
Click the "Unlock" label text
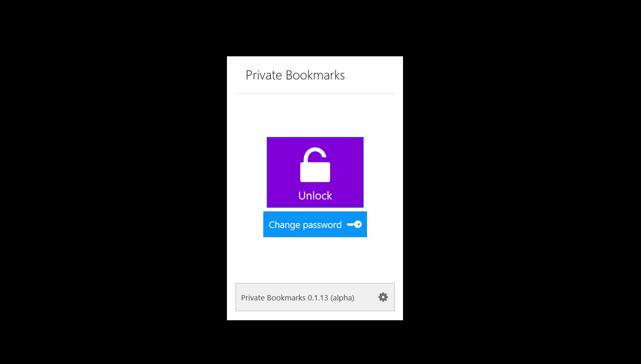[x=315, y=196]
